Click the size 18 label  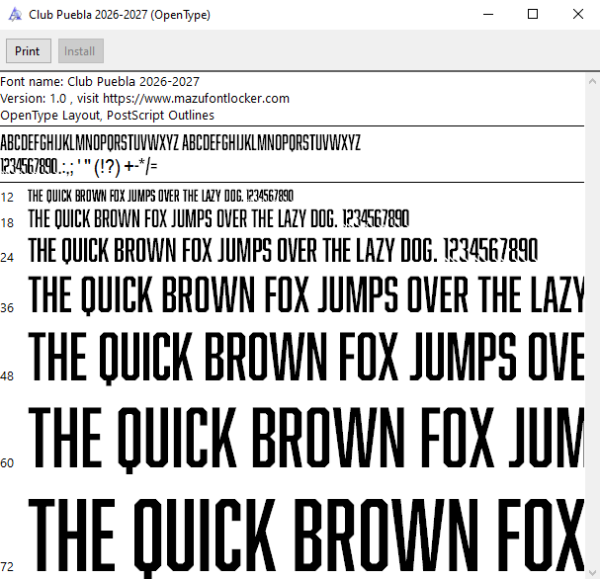click(x=7, y=223)
